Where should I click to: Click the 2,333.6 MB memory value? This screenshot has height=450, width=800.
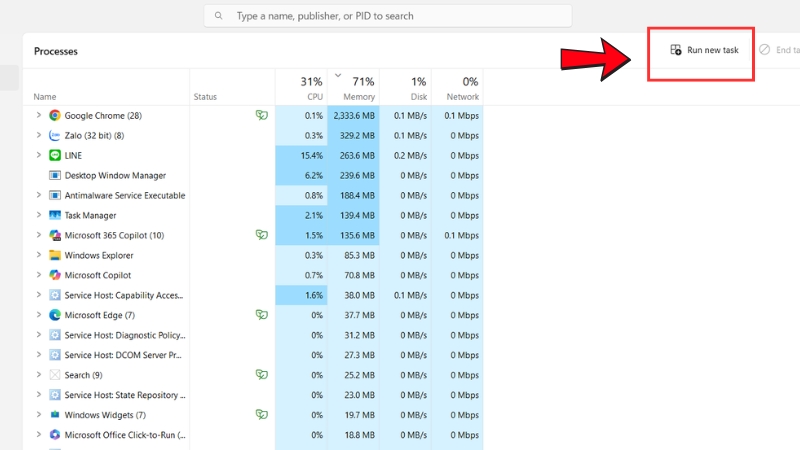(x=354, y=116)
